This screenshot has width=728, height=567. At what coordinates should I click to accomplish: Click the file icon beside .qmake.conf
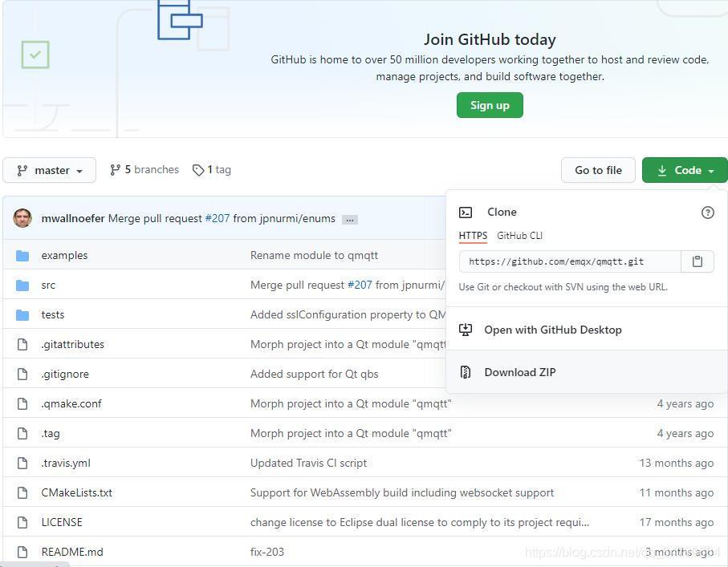22,404
